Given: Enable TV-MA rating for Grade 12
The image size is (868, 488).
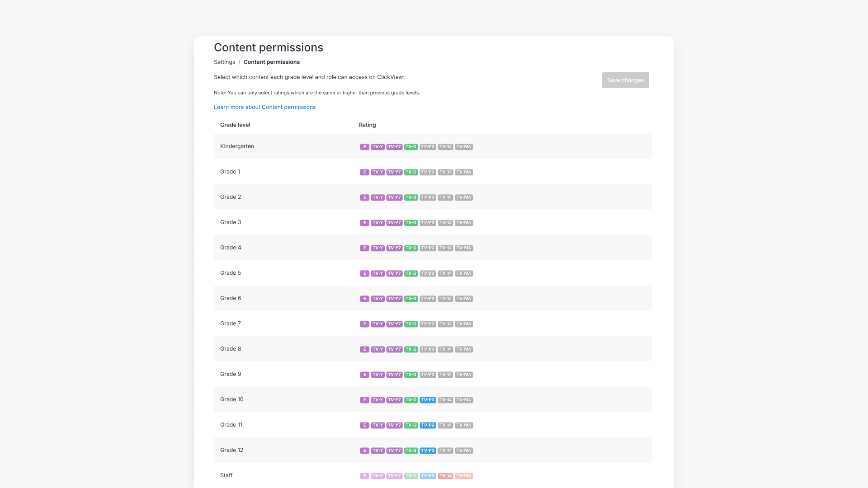Looking at the screenshot, I should 463,450.
